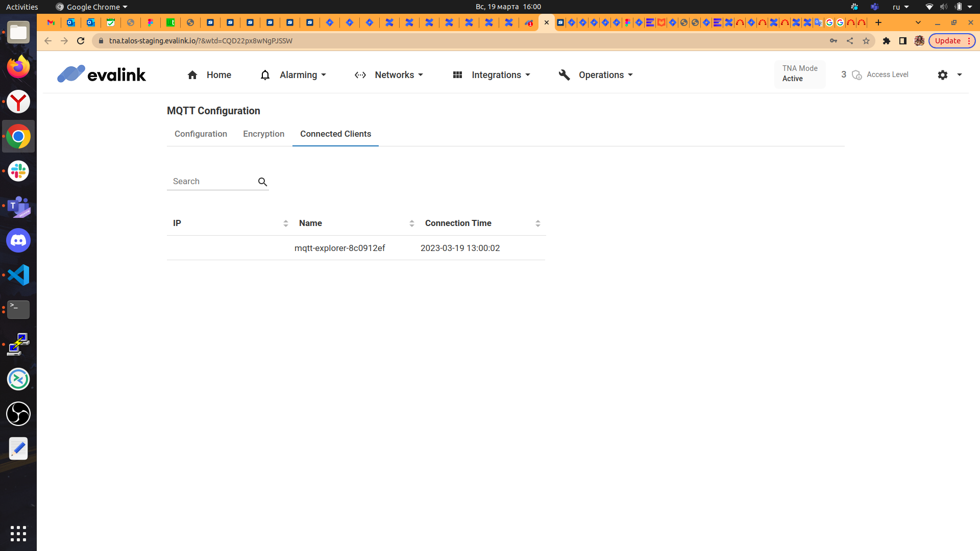The image size is (980, 551).
Task: Launch Yandex Browser from the dock
Action: [x=18, y=102]
